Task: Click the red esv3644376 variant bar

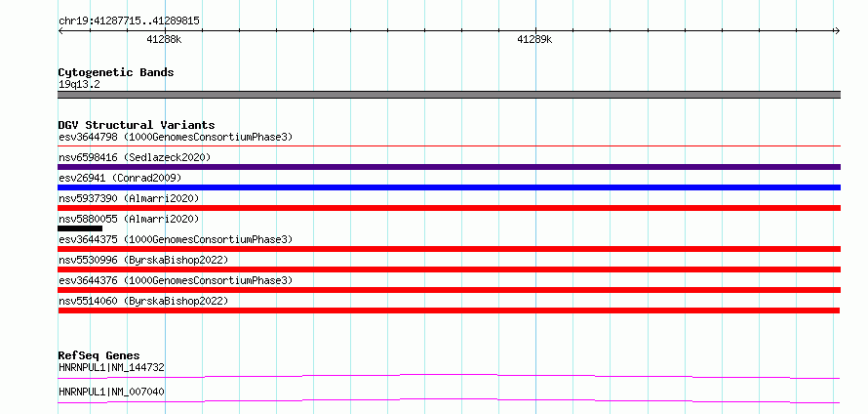Action: click(449, 290)
